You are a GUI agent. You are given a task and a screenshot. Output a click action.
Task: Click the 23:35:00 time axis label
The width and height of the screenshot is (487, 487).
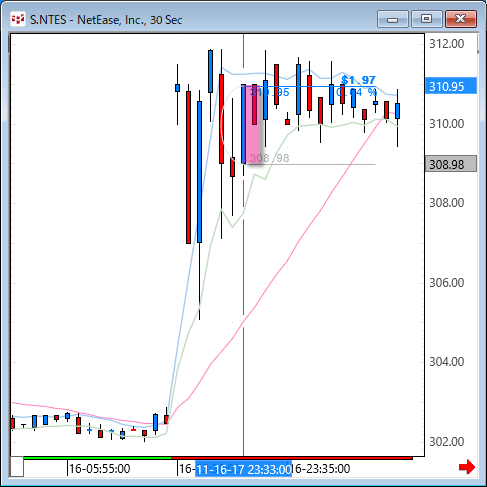point(321,469)
